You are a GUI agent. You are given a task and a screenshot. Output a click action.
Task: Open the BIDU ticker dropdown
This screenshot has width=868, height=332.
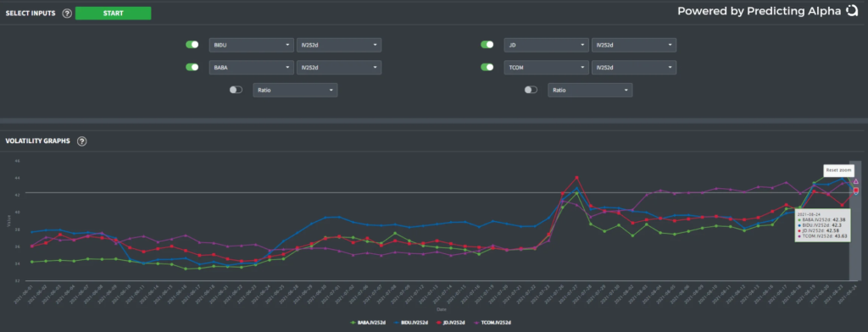[x=251, y=45]
